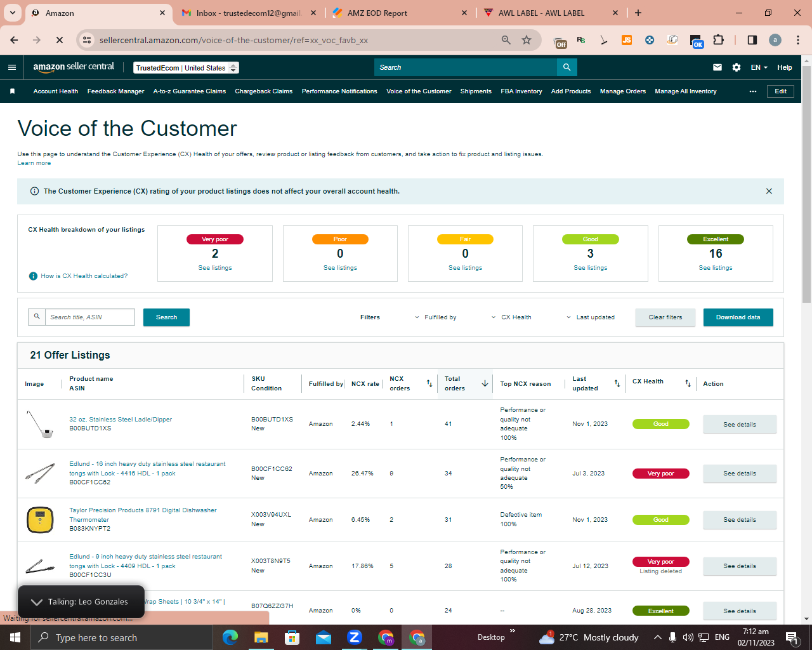Open Microsoft Edge from the taskbar

pos(230,637)
